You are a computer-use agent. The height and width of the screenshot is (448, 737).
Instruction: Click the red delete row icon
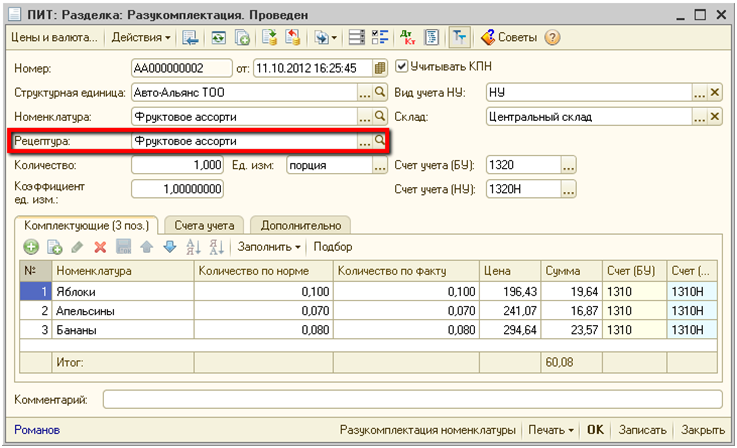[100, 246]
